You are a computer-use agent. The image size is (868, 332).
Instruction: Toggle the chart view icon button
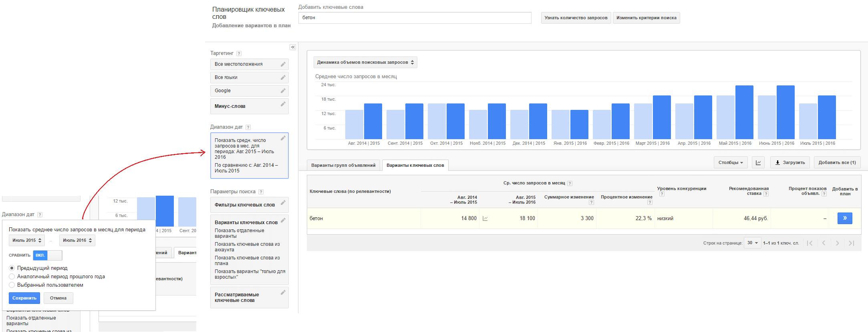point(758,162)
